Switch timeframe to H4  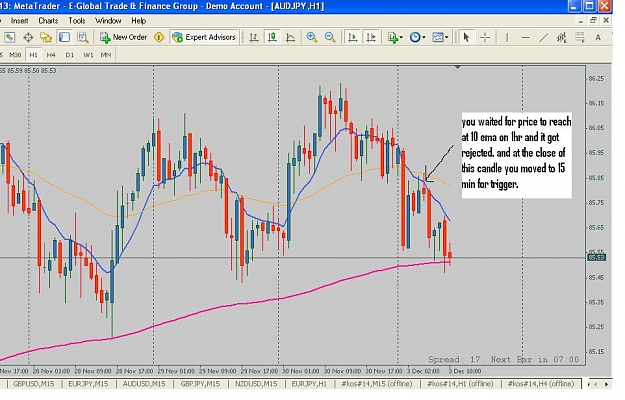(51, 55)
